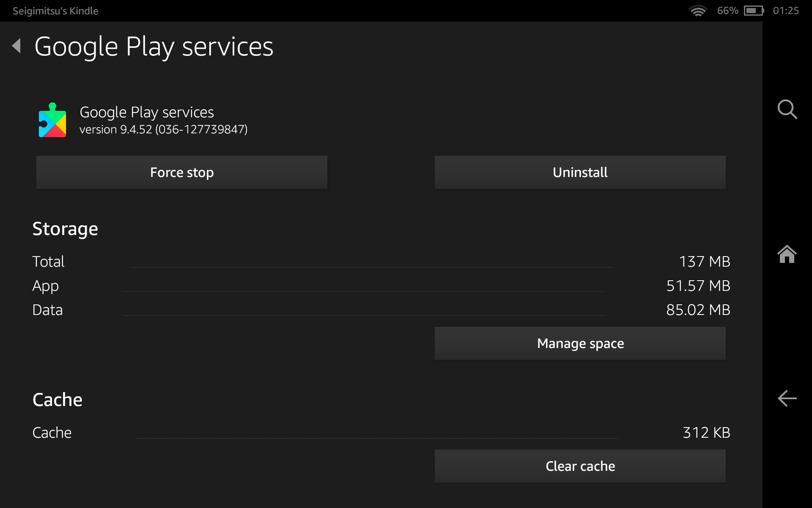Tap the back arrow beside the page title
Screen dimensions: 812x508
pos(17,46)
